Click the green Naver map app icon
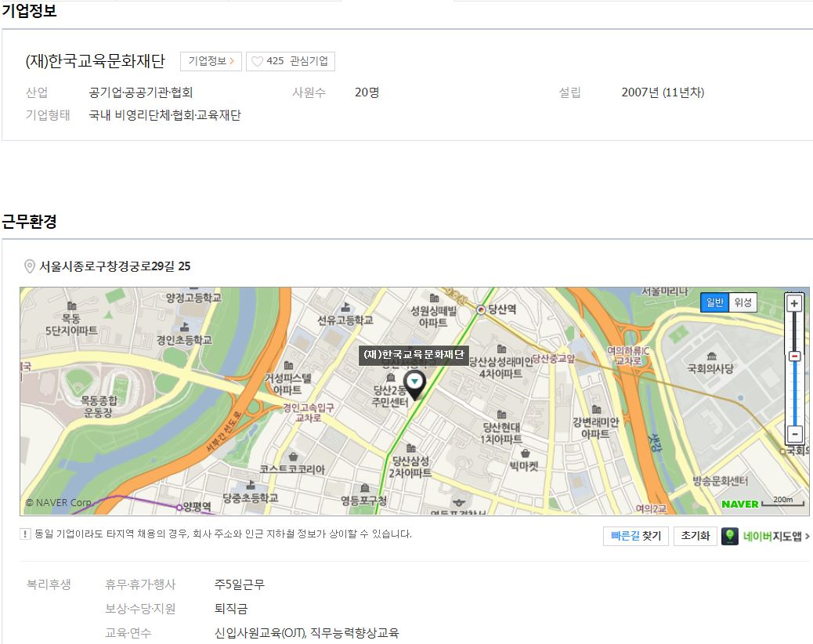The width and height of the screenshot is (813, 644). click(730, 536)
